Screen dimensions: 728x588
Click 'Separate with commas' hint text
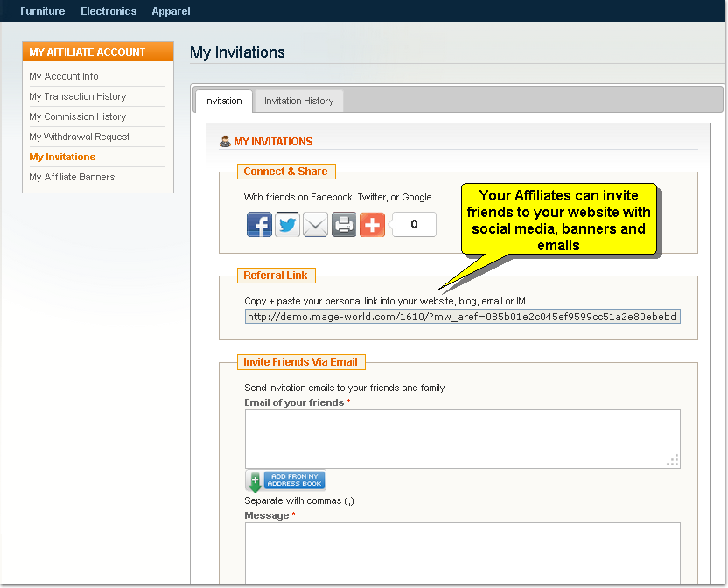pos(299,500)
